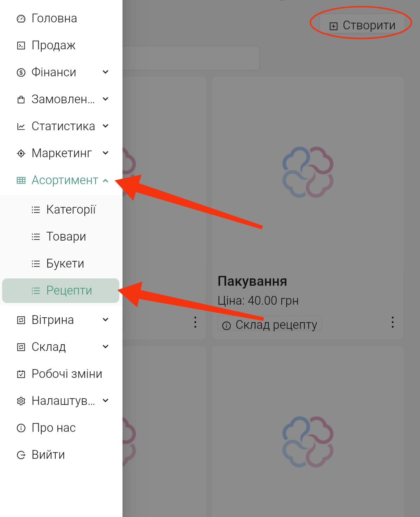Open the Категорії submenu item
The height and width of the screenshot is (517, 420).
[x=71, y=209]
